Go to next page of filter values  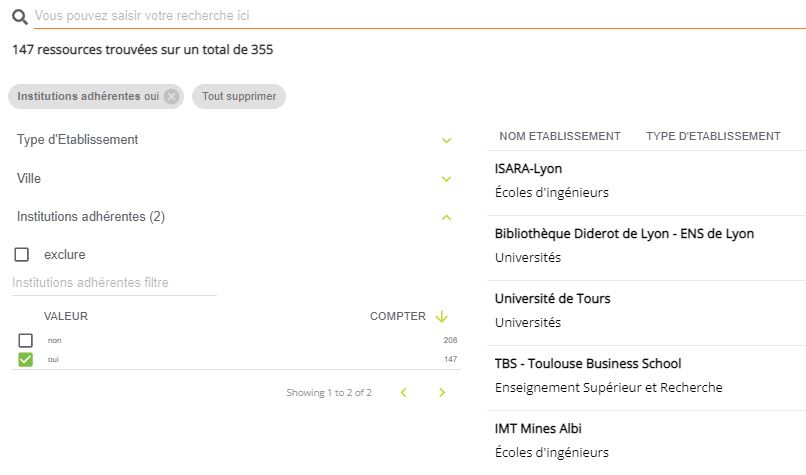(442, 393)
